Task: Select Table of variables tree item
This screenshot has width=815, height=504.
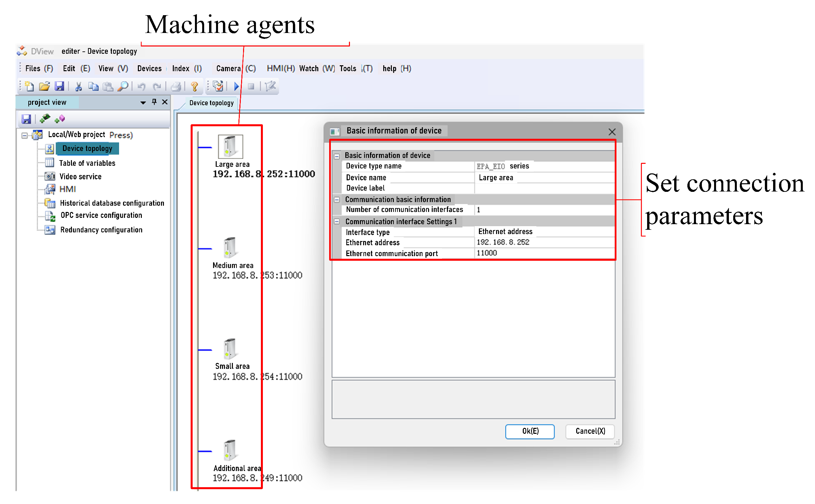Action: (x=87, y=163)
